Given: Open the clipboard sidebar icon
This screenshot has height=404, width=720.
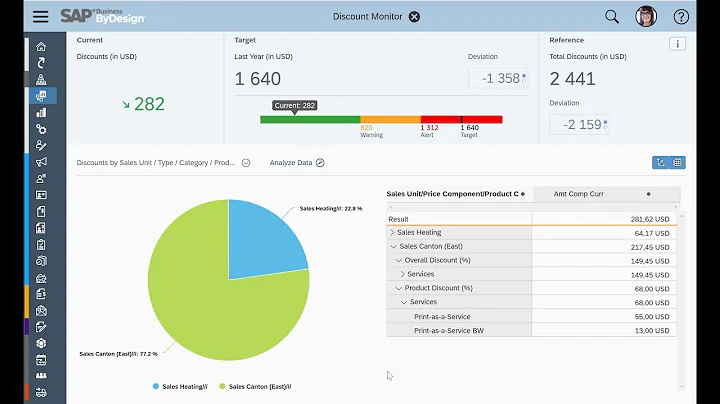Looking at the screenshot, I should 41,245.
